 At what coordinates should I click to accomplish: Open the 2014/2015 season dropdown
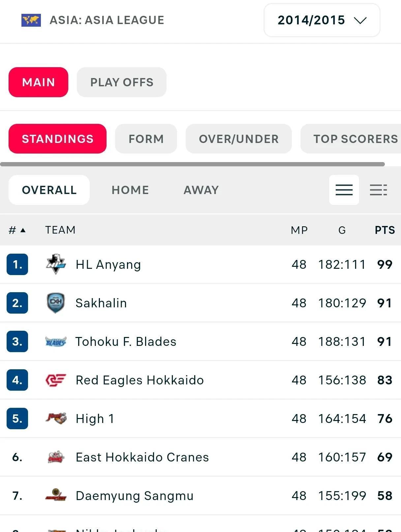(322, 20)
